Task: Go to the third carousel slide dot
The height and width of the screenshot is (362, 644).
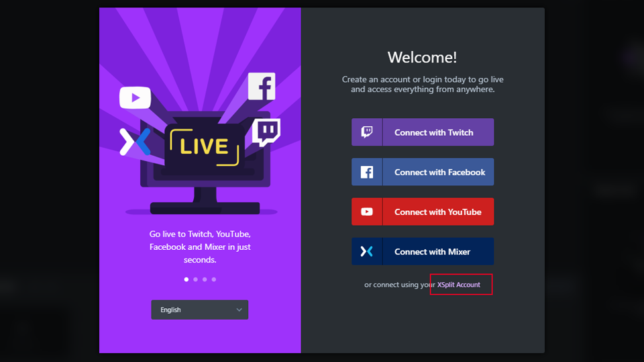Action: 205,279
